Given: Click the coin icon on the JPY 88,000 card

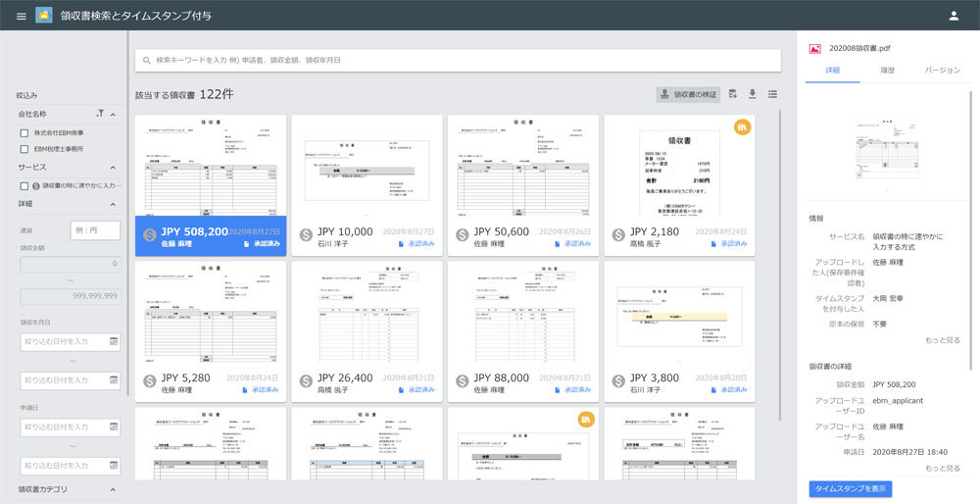Looking at the screenshot, I should tap(462, 380).
